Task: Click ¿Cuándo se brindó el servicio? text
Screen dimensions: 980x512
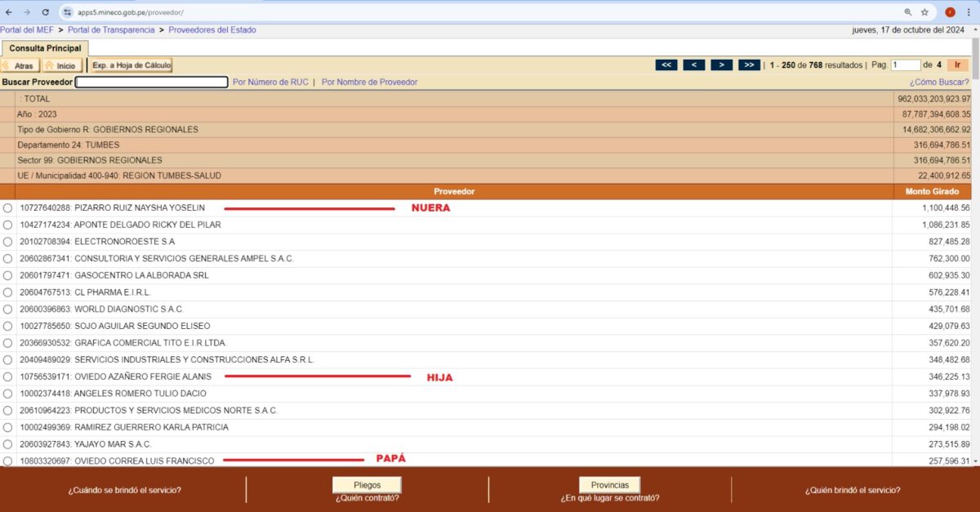Action: (x=124, y=490)
